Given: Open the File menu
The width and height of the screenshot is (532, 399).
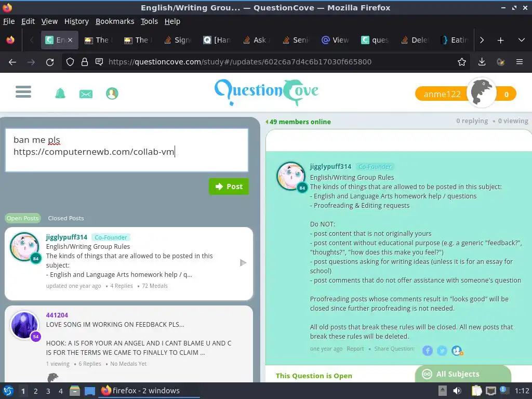Looking at the screenshot, I should click(9, 21).
